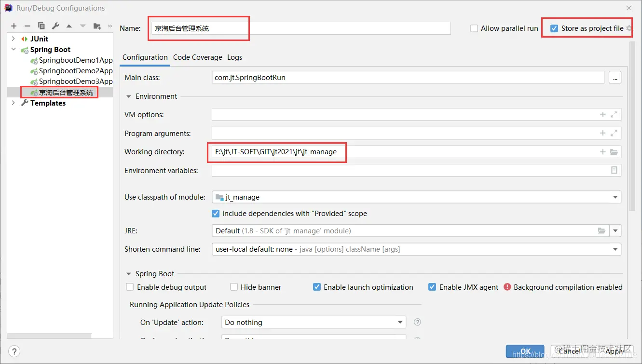Select SpringbootDemo2App configuration

tap(71, 71)
